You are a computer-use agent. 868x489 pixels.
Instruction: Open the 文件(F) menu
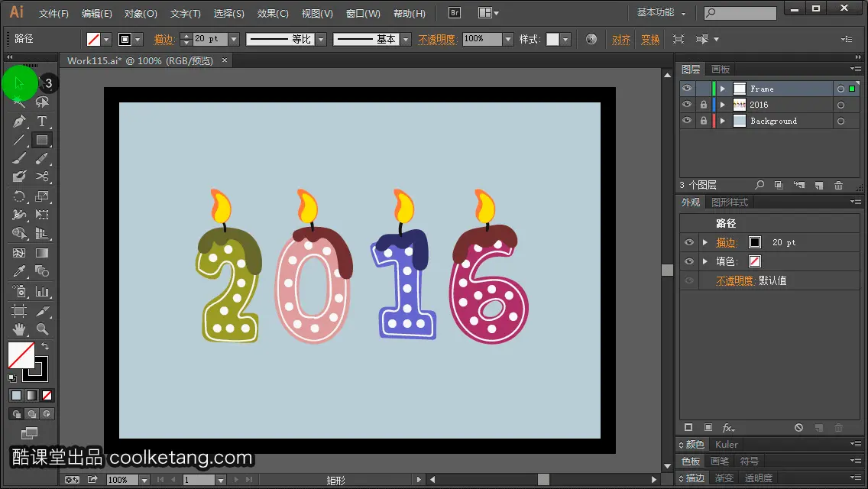(x=53, y=13)
